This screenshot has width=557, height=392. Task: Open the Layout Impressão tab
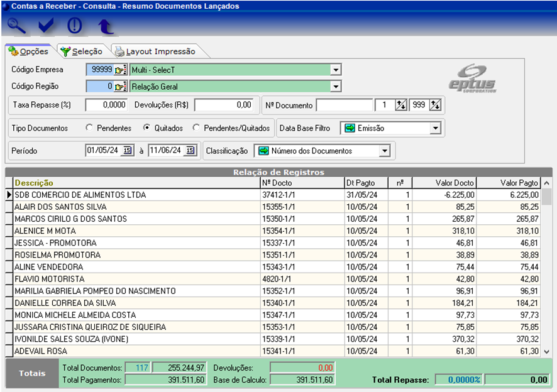pos(155,52)
